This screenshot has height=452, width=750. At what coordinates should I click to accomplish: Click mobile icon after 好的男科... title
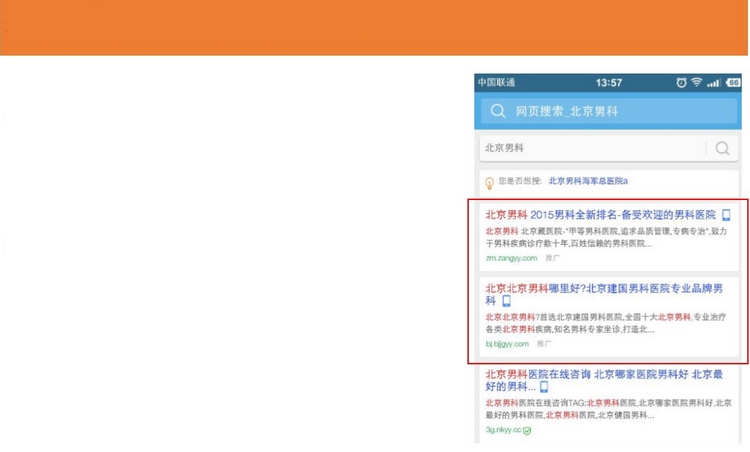544,386
